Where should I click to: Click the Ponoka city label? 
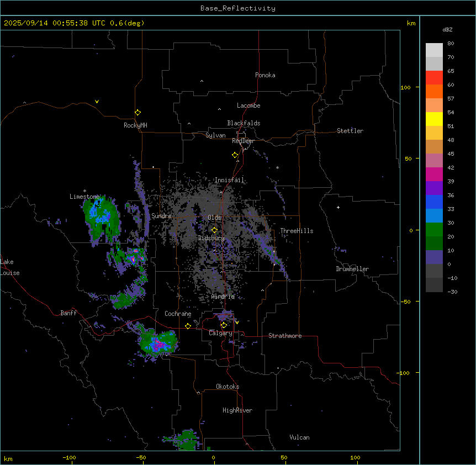pos(265,75)
